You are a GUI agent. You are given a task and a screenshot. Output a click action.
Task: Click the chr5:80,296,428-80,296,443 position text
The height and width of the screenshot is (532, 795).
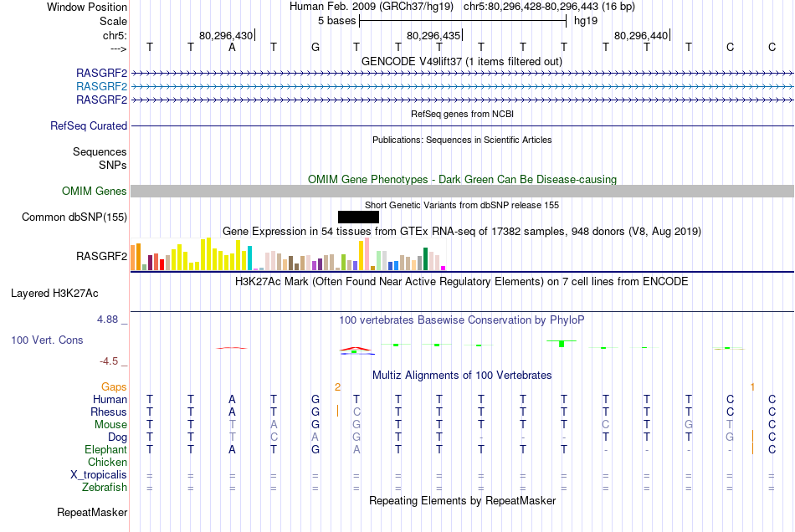[549, 7]
